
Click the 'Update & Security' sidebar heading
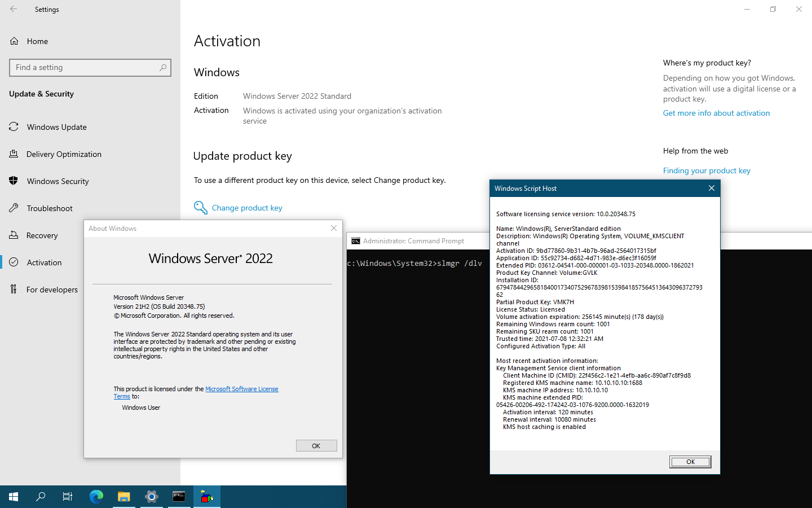[41, 94]
